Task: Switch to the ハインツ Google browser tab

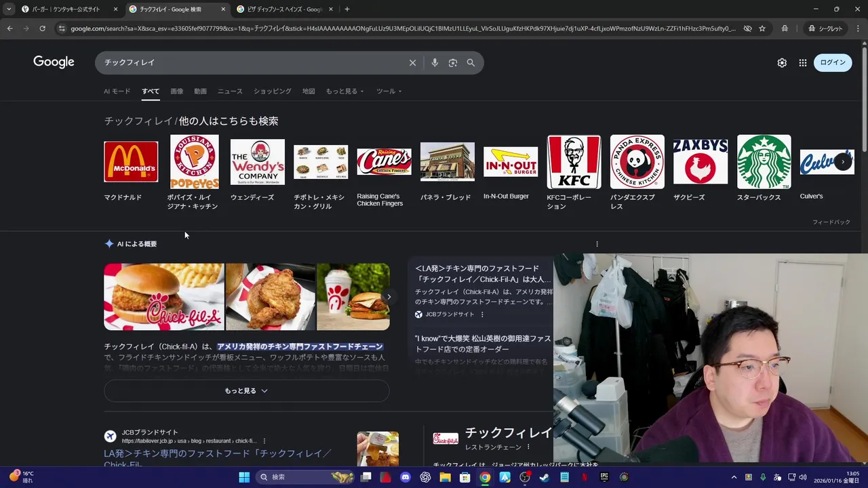Action: point(283,9)
